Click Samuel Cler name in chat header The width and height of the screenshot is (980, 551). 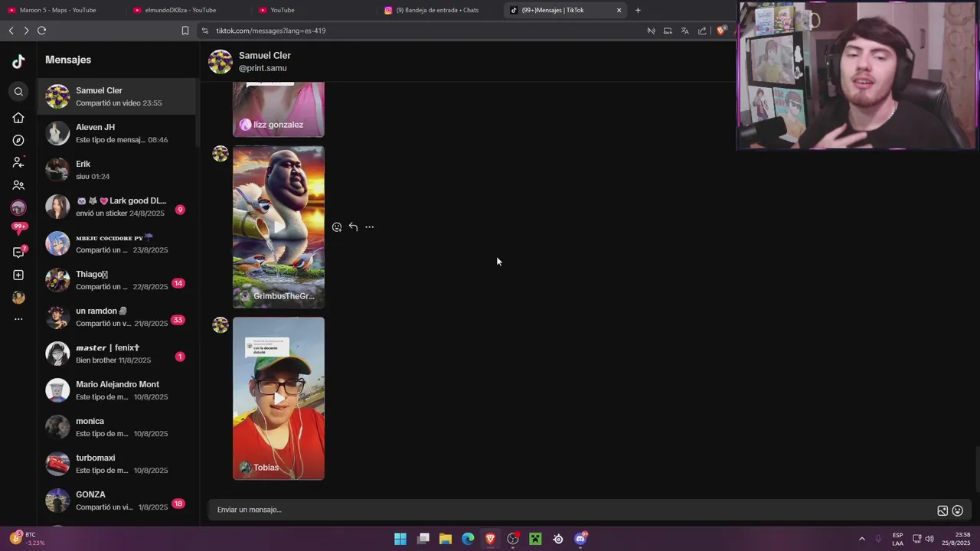265,56
